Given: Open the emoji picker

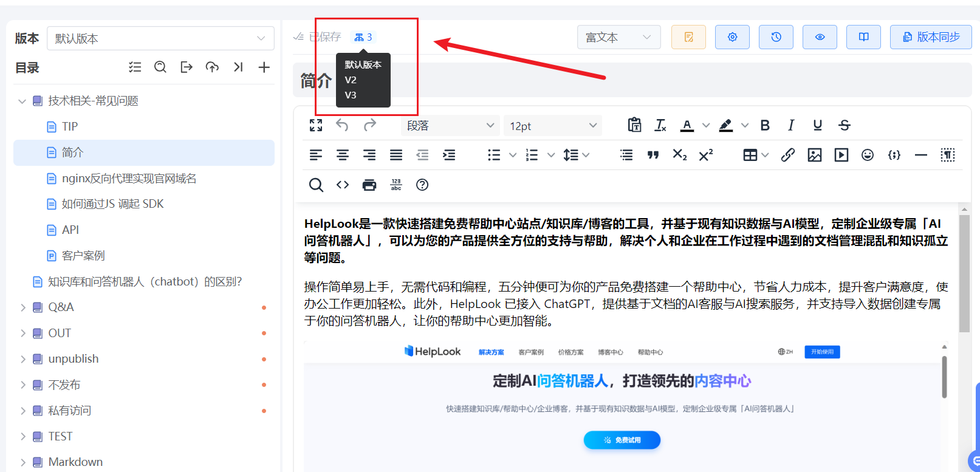Looking at the screenshot, I should pyautogui.click(x=868, y=155).
